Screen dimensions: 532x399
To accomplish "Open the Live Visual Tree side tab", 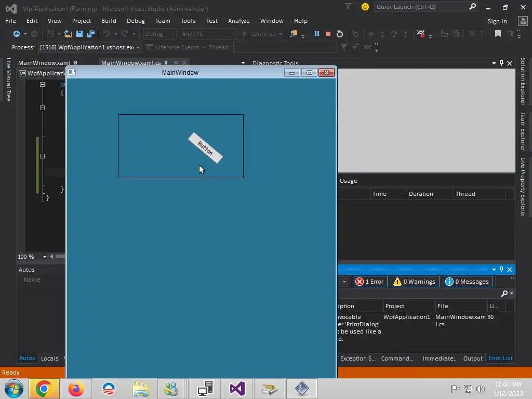I will click(8, 79).
